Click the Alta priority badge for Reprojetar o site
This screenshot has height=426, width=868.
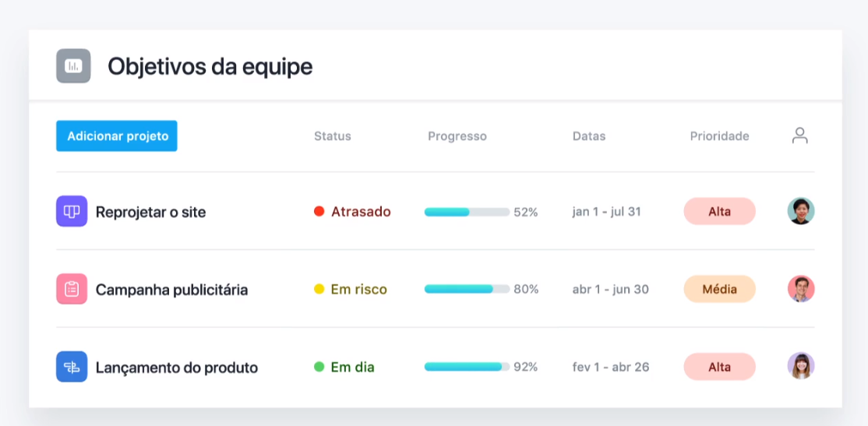720,211
